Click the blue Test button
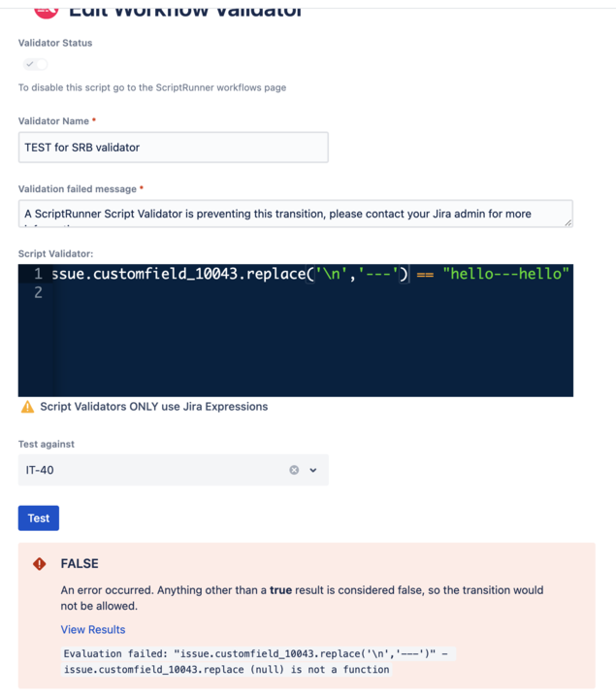This screenshot has width=616, height=699. point(39,518)
